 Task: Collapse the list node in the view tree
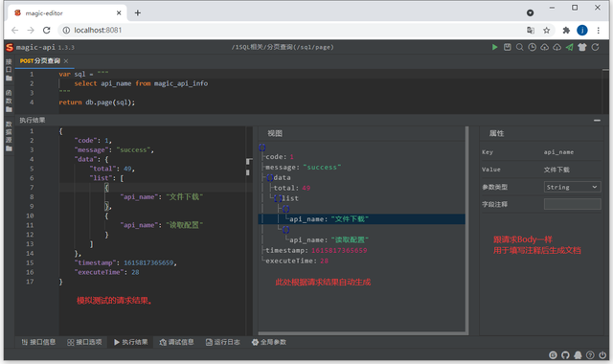[x=278, y=198]
